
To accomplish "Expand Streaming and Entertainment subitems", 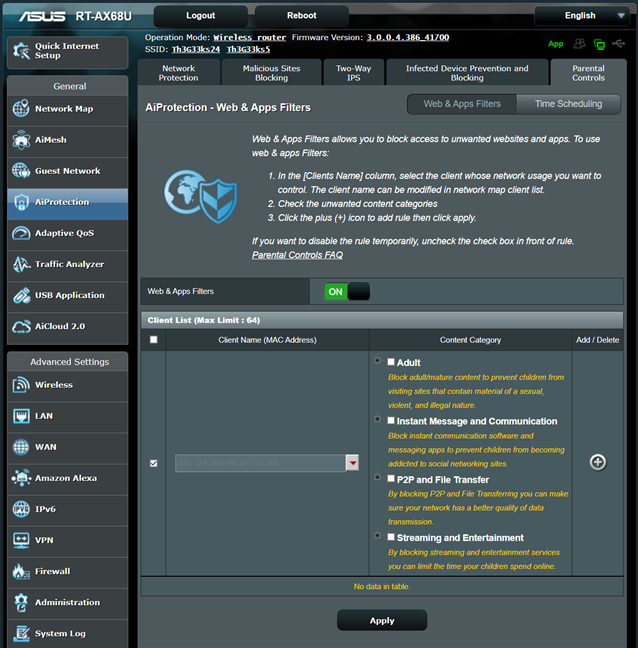I will (x=377, y=536).
